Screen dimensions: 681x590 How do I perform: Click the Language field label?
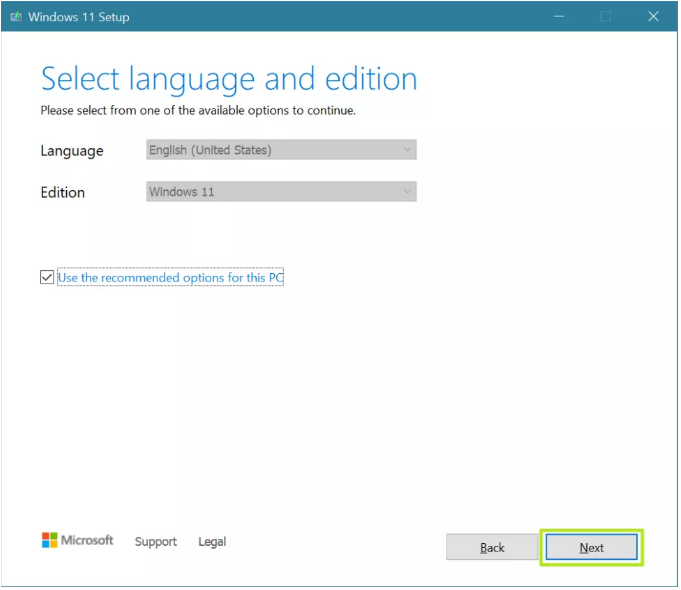(x=72, y=151)
